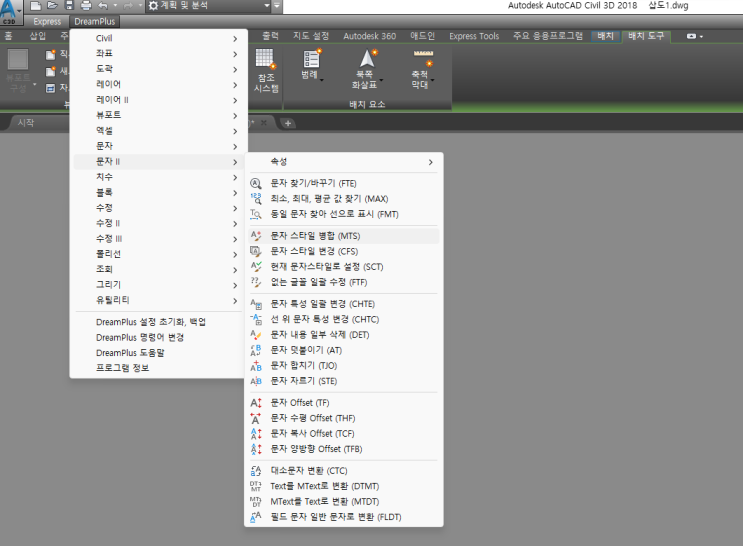Click the join text (TJO) icon

tap(256, 365)
